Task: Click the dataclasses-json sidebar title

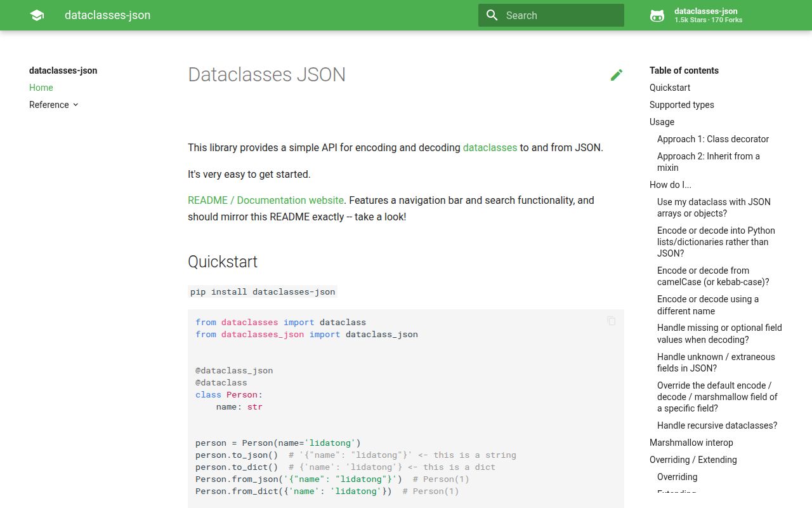Action: click(63, 70)
